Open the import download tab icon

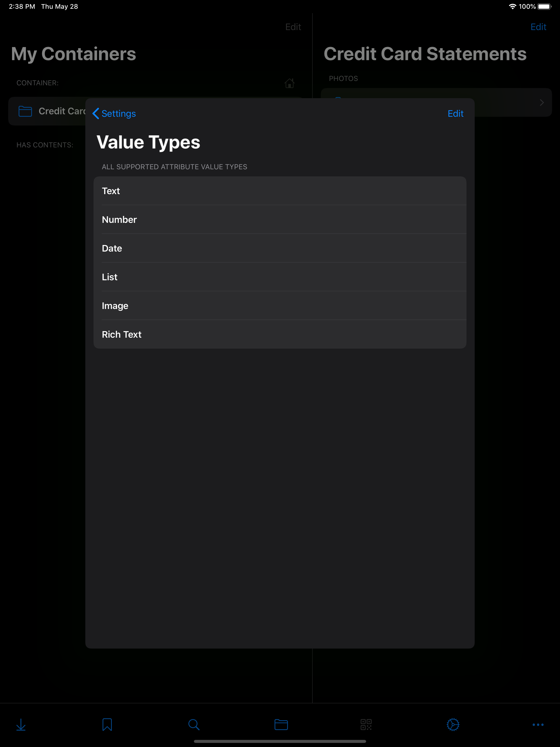[x=21, y=724]
